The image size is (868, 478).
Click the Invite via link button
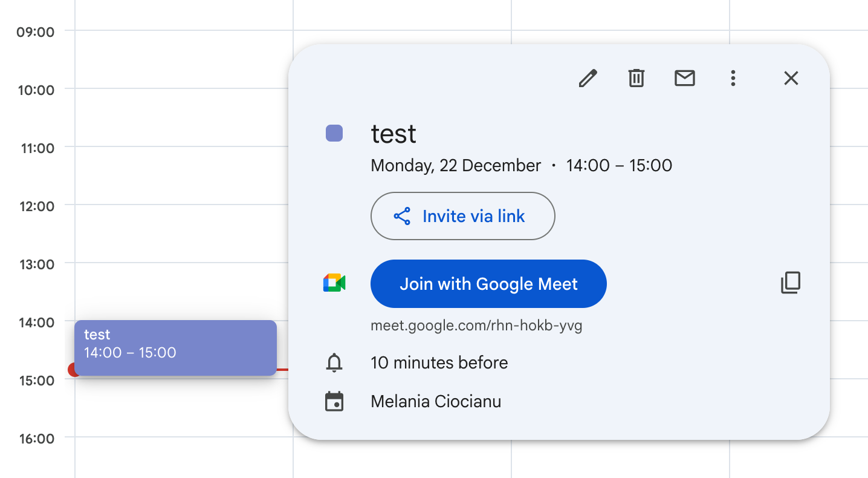(462, 216)
